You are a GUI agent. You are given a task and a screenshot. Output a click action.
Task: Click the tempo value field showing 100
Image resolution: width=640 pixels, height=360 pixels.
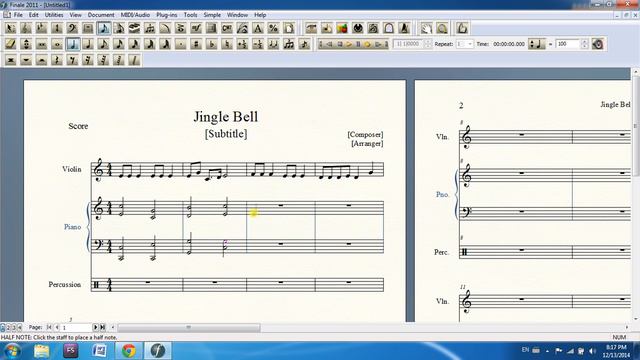click(567, 44)
